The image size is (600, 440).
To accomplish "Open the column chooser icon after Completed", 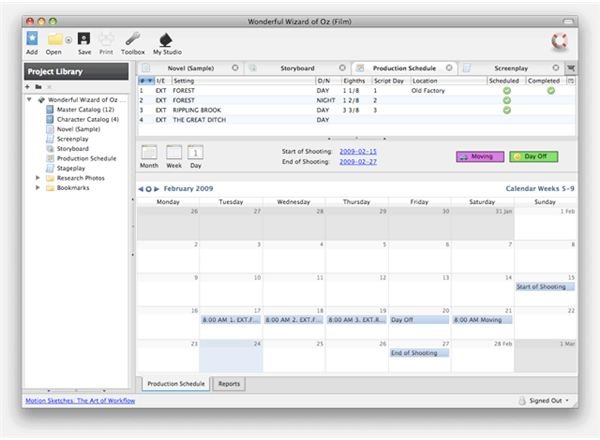I will coord(571,81).
